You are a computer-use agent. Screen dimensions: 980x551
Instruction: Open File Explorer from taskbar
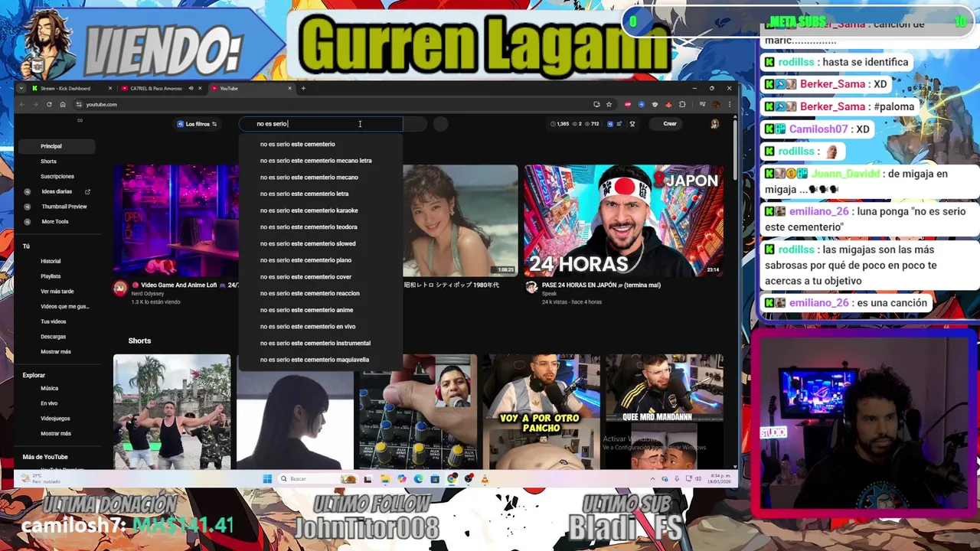click(384, 479)
